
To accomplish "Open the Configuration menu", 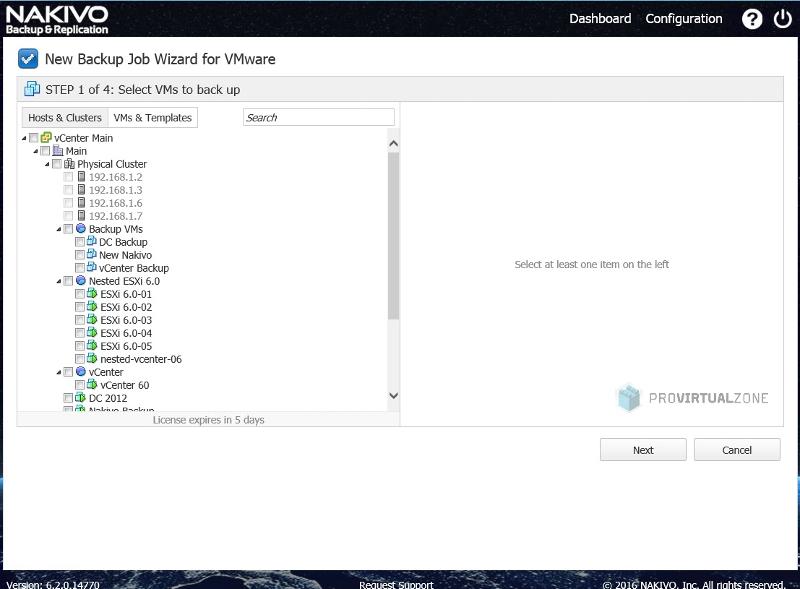I will (x=684, y=19).
